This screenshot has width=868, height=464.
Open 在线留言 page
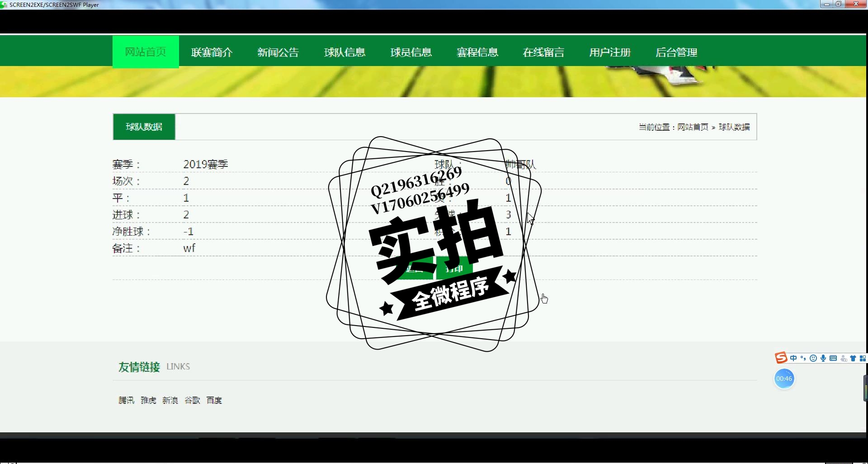pyautogui.click(x=544, y=52)
